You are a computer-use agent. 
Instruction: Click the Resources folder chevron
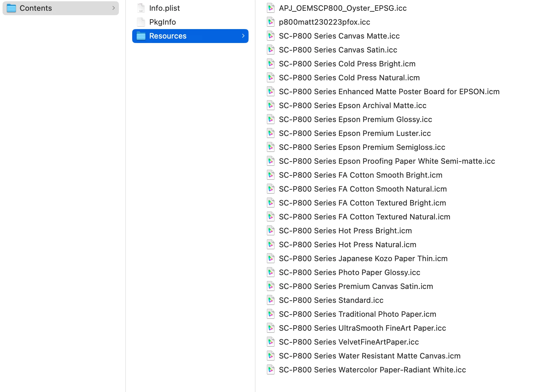(x=243, y=36)
